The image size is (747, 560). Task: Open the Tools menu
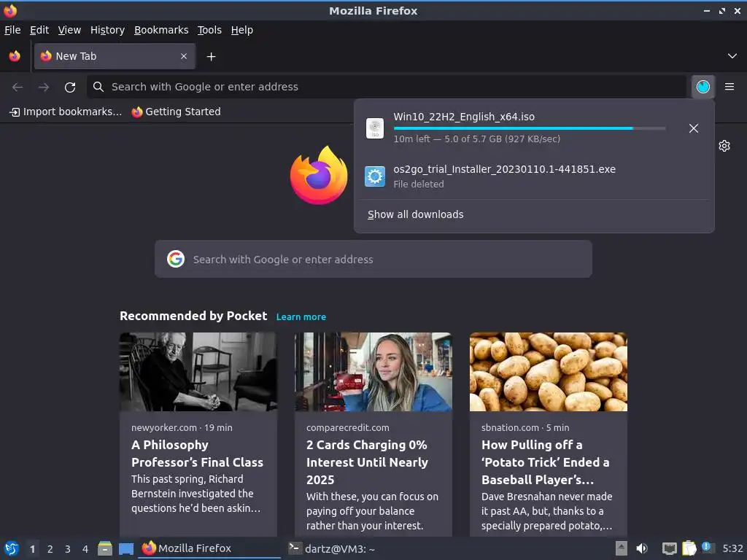click(209, 30)
